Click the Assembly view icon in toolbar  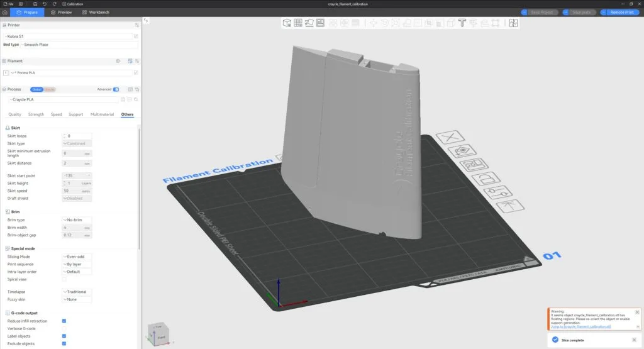513,23
